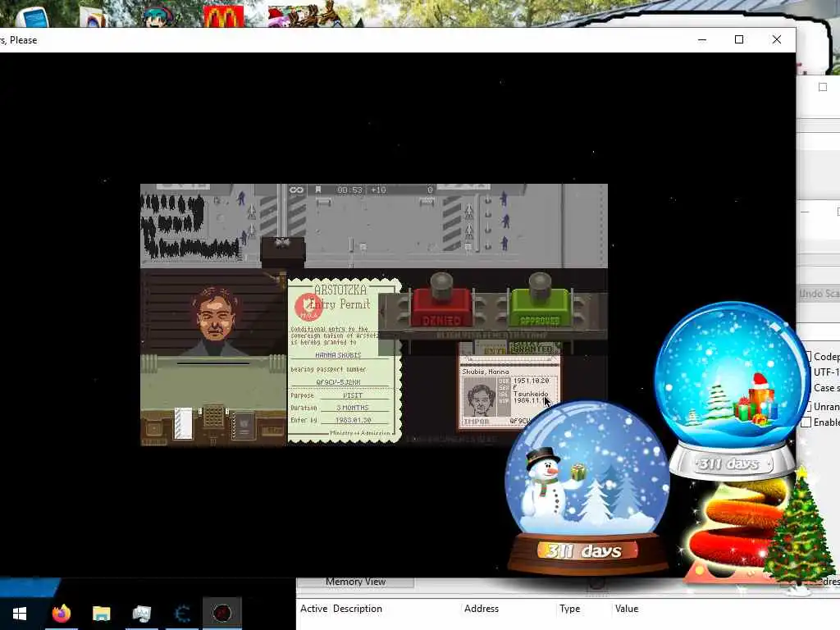Click the Description column header

(358, 609)
